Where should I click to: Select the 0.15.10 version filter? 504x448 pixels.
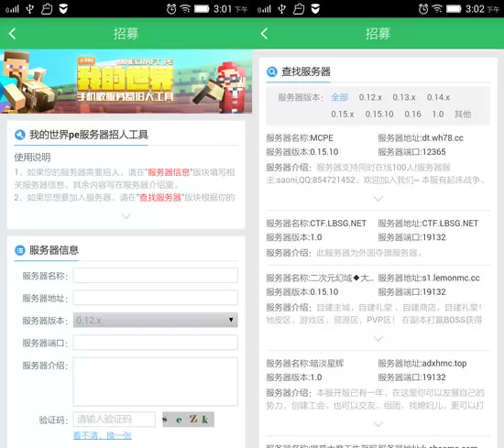pyautogui.click(x=379, y=115)
